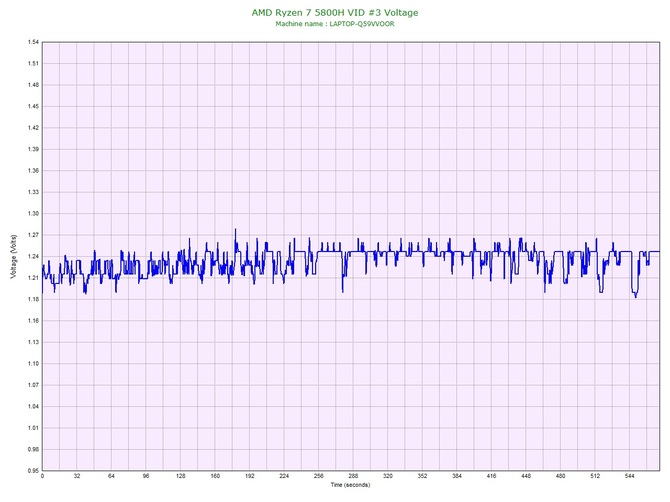Click the 448 x-axis tick label
Screen dimensions: 670x502
tap(526, 476)
